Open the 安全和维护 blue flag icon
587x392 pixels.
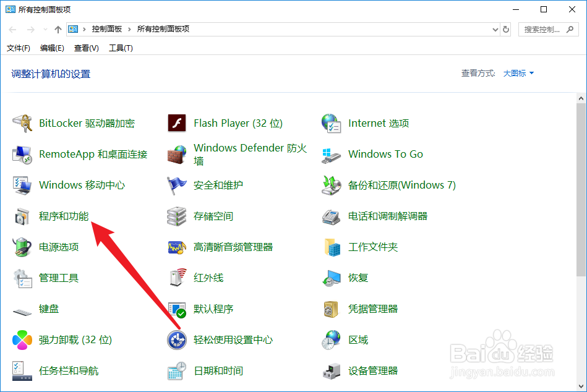pyautogui.click(x=177, y=185)
